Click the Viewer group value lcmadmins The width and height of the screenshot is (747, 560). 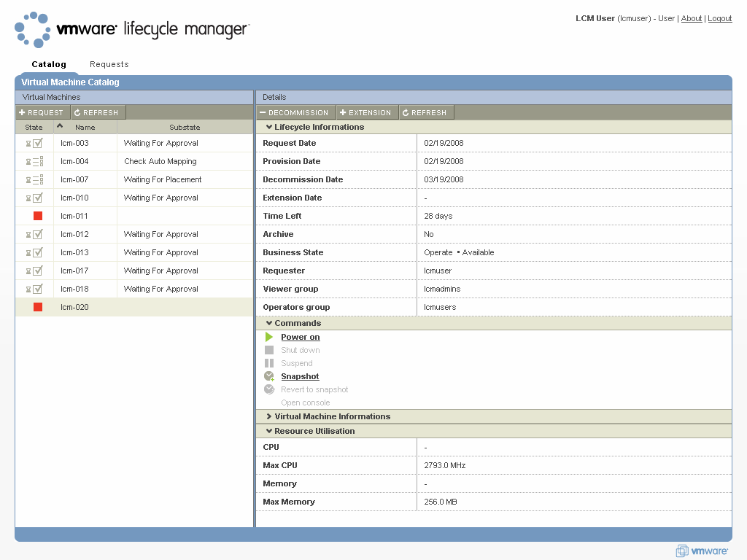point(442,289)
